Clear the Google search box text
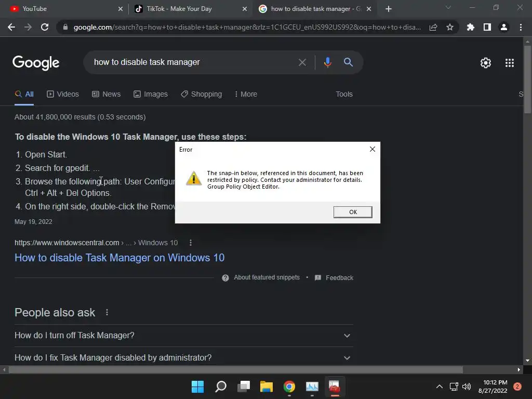The height and width of the screenshot is (399, 532). pos(302,62)
